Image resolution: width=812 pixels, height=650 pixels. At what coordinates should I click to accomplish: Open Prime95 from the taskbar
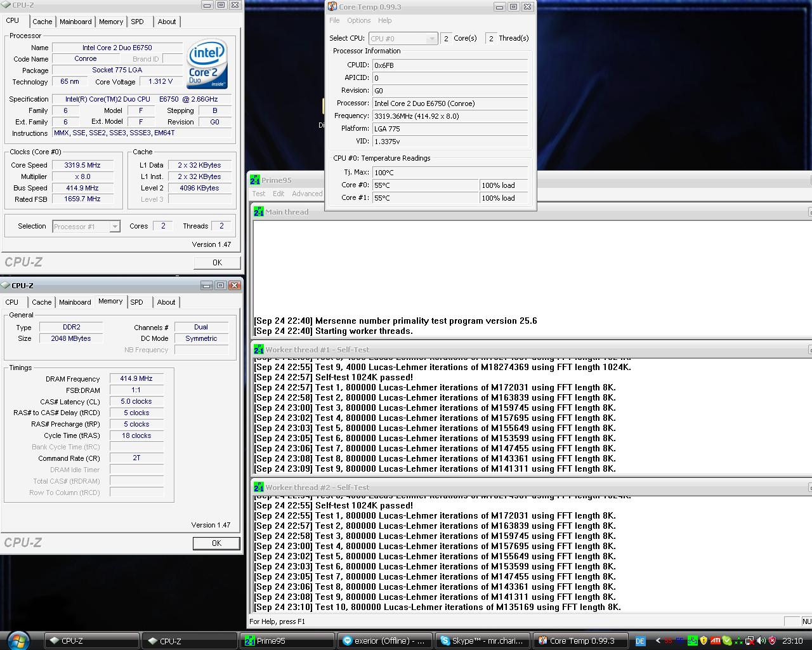[287, 641]
